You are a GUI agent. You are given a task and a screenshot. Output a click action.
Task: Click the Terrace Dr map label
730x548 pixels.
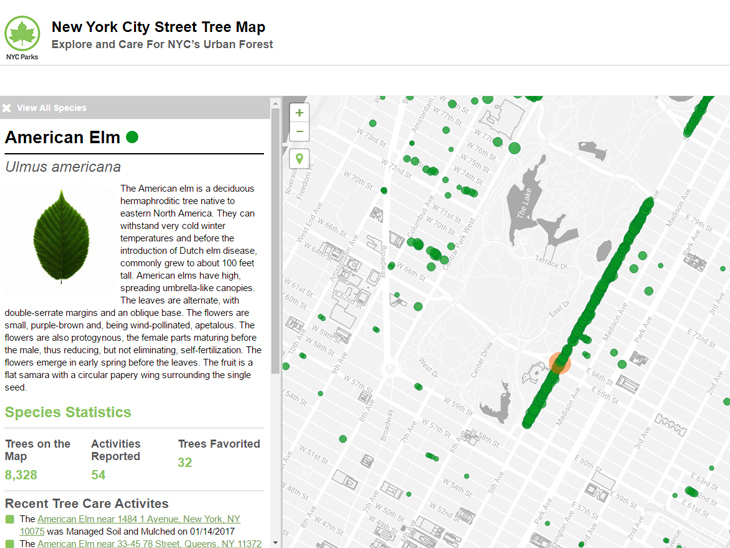[551, 262]
